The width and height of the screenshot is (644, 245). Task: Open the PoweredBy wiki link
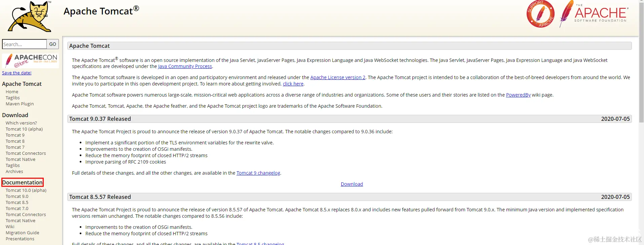pos(518,95)
